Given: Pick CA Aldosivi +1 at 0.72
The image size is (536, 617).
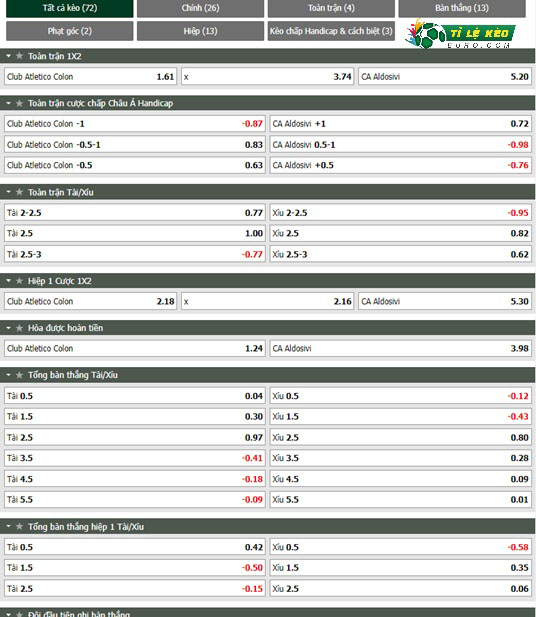Looking at the screenshot, I should [401, 124].
